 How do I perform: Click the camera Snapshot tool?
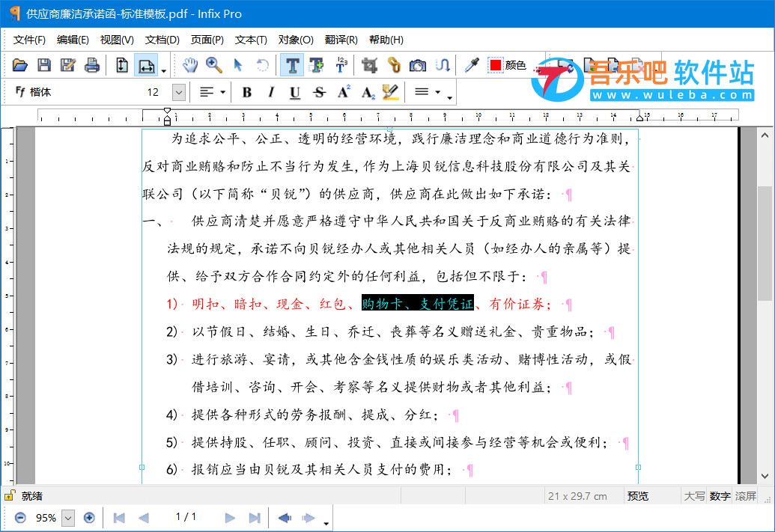[418, 65]
